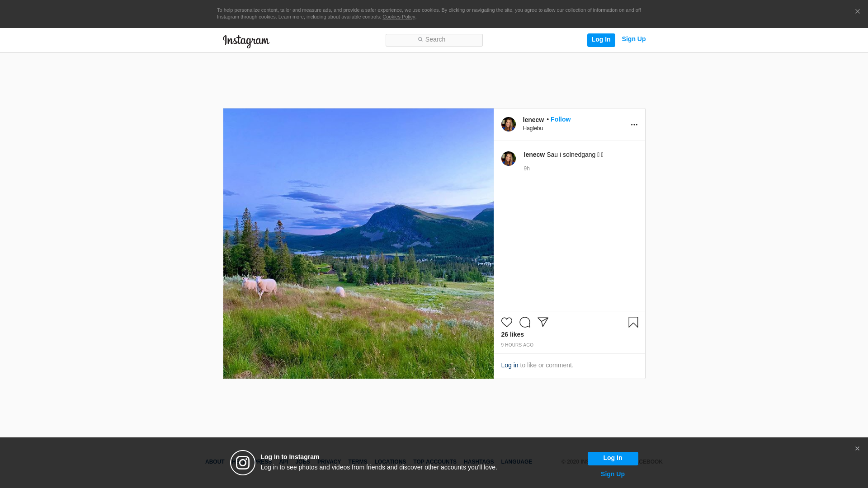Screen dimensions: 868x488
Task: Click lenecw avatar in post header
Action: tap(508, 124)
